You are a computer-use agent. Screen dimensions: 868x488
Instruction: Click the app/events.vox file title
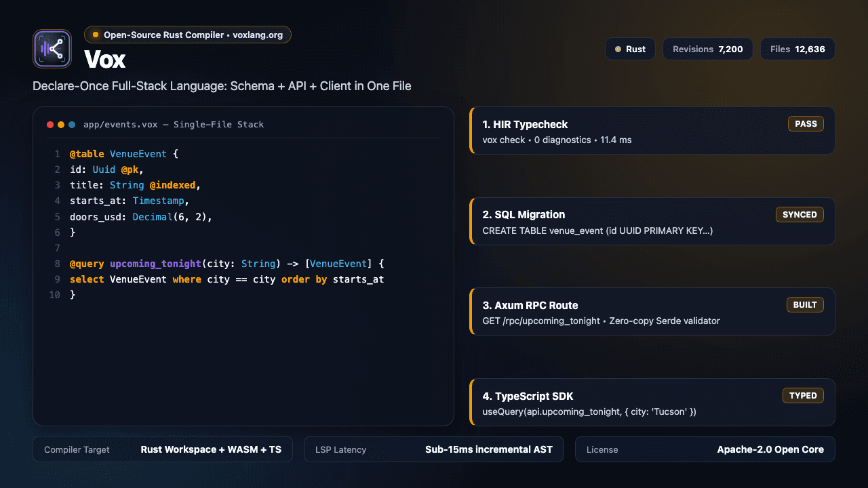(x=174, y=125)
